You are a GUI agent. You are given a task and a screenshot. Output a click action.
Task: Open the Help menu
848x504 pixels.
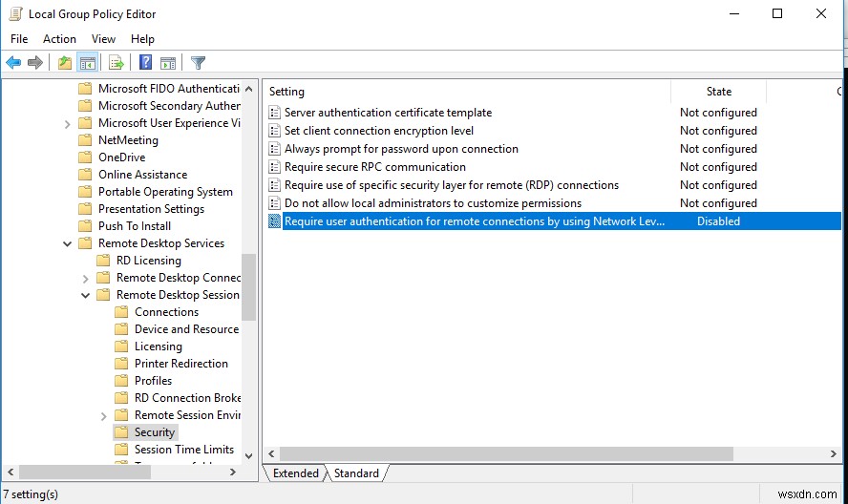coord(142,39)
